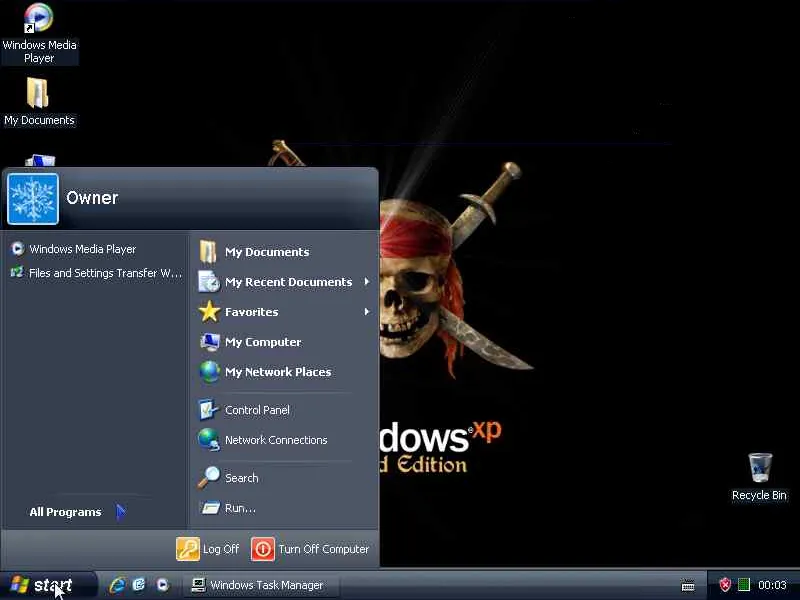Click the keyboard icon in the taskbar
This screenshot has width=800, height=600.
point(688,585)
